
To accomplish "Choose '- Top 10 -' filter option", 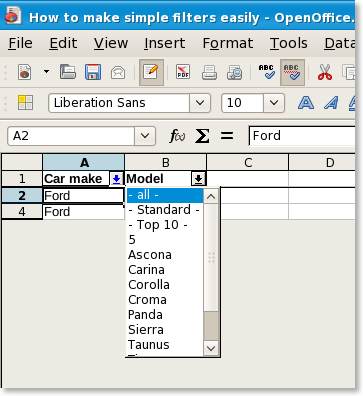I will (x=165, y=225).
